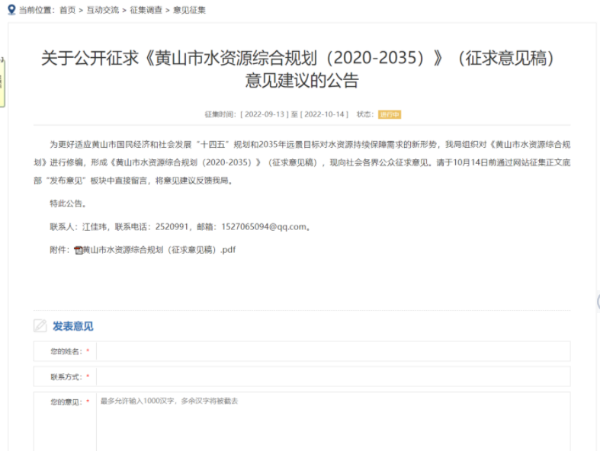This screenshot has width=600, height=451.
Task: Select 意见征集 breadcrumb item
Action: click(x=188, y=9)
